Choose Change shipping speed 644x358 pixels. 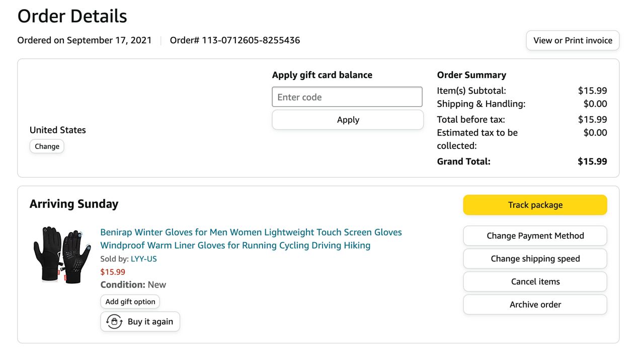(535, 259)
